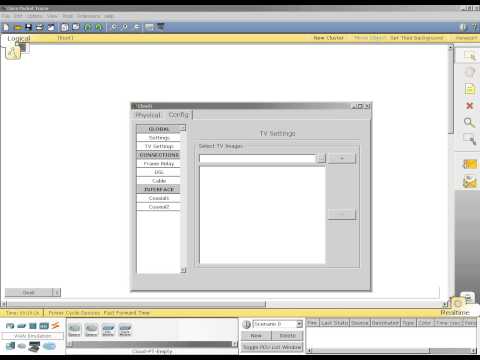Click the Open file folder icon
Viewport: 480px width, 360px height.
18,27
